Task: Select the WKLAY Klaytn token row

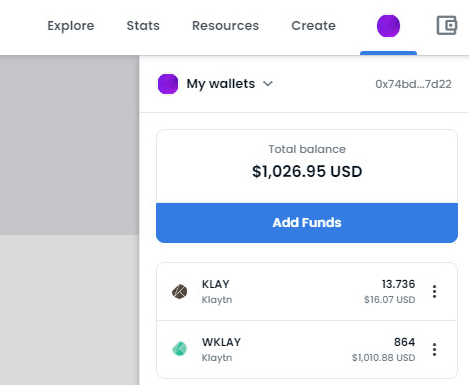Action: click(x=307, y=349)
